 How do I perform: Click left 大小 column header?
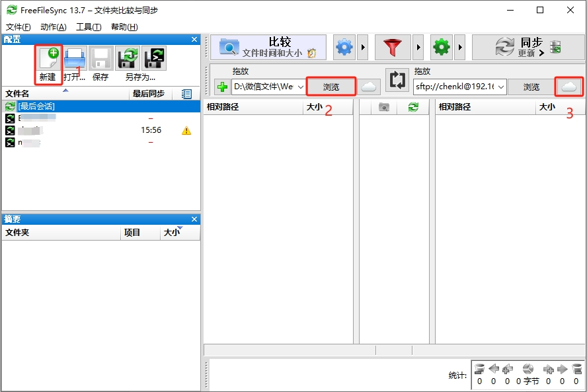pyautogui.click(x=328, y=107)
